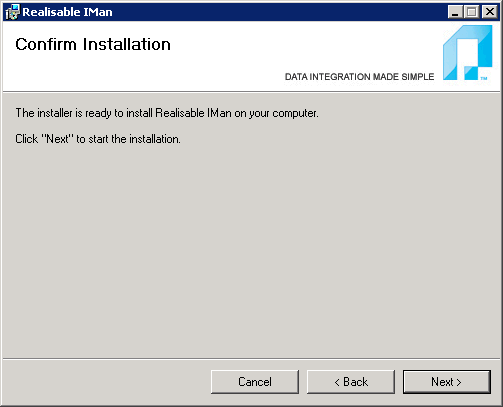Click the separator line above the buttons
The width and height of the screenshot is (503, 407).
click(x=251, y=359)
